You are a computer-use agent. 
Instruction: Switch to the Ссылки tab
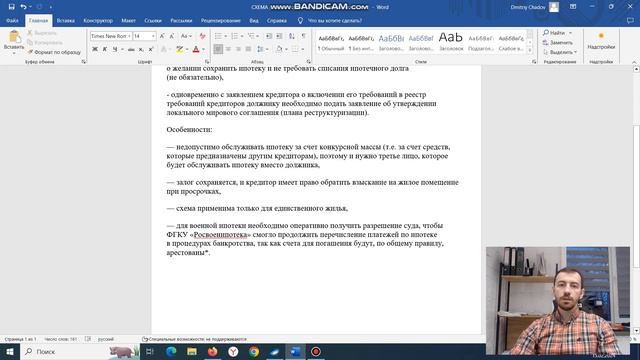[153, 20]
